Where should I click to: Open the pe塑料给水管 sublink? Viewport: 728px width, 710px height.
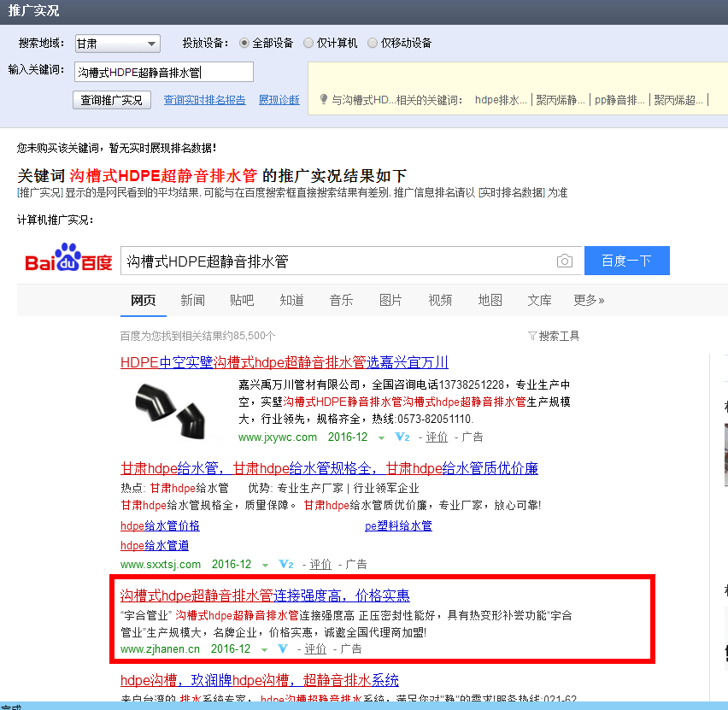click(x=398, y=525)
